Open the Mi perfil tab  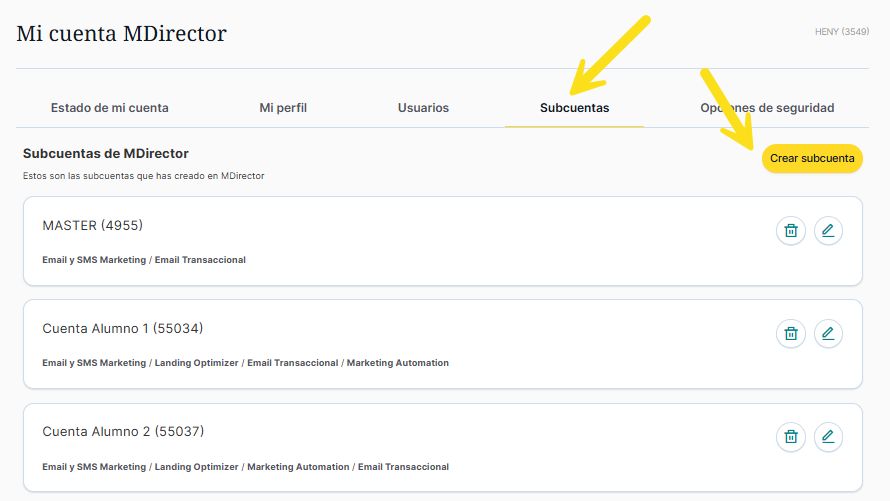pos(283,108)
